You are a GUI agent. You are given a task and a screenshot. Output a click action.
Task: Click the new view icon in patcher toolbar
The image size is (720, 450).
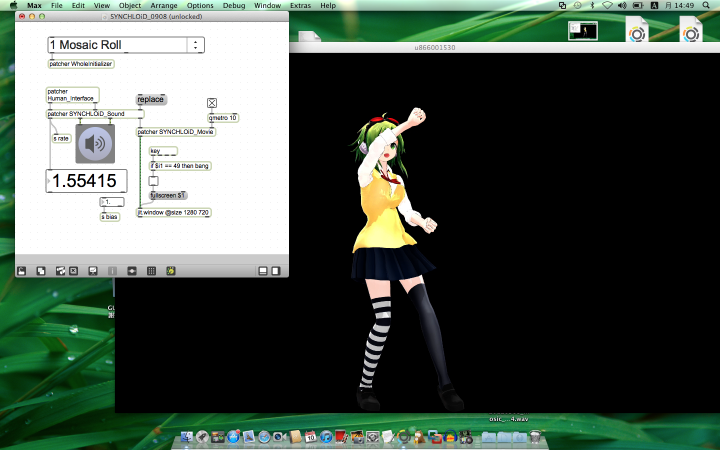(x=41, y=271)
